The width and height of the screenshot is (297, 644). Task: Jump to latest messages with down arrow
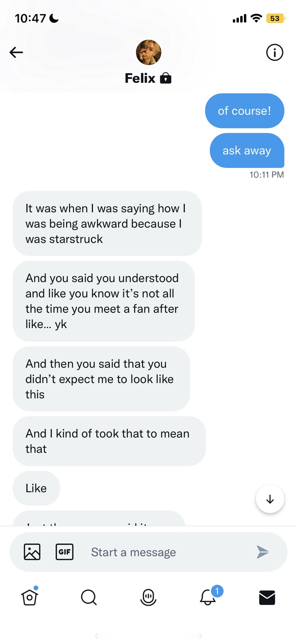(270, 499)
